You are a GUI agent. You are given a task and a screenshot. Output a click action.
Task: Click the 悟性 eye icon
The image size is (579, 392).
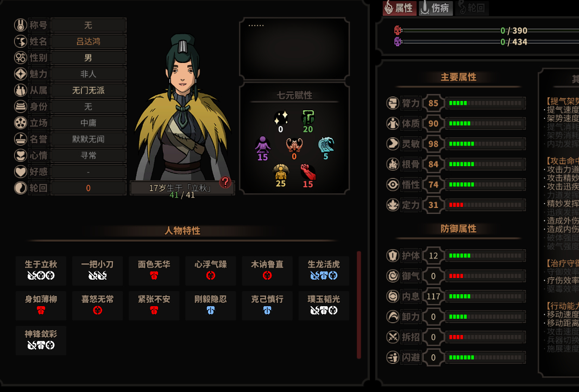pyautogui.click(x=393, y=184)
